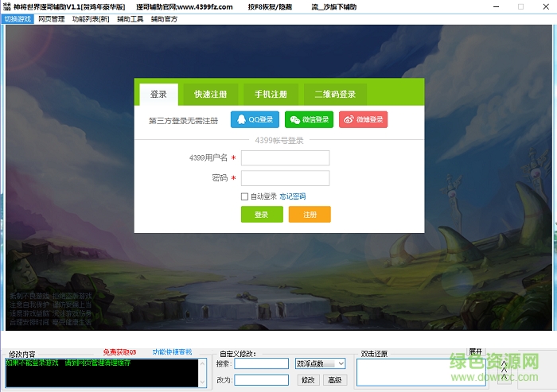
Task: Switch to the 手机注册 tab
Action: [x=271, y=95]
